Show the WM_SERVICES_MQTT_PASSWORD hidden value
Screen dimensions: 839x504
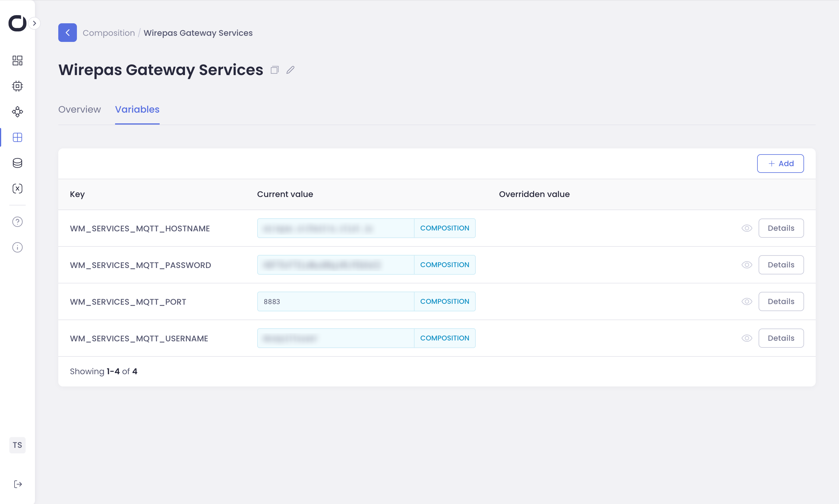pos(747,265)
